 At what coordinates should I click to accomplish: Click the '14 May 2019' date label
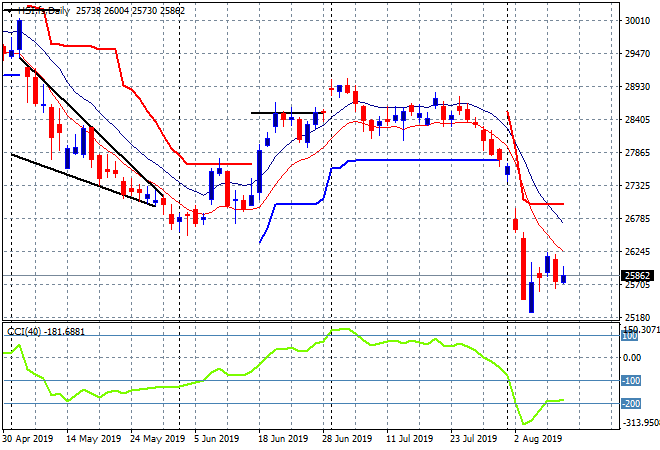[93, 439]
